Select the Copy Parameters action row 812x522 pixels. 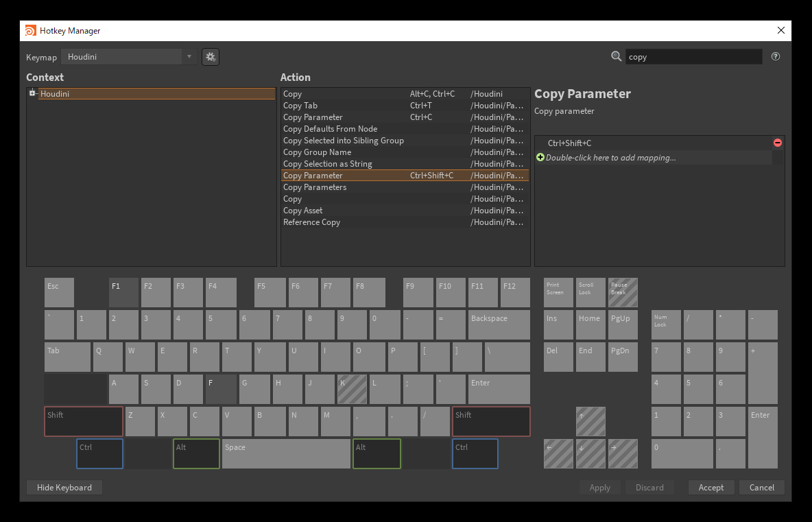point(405,187)
